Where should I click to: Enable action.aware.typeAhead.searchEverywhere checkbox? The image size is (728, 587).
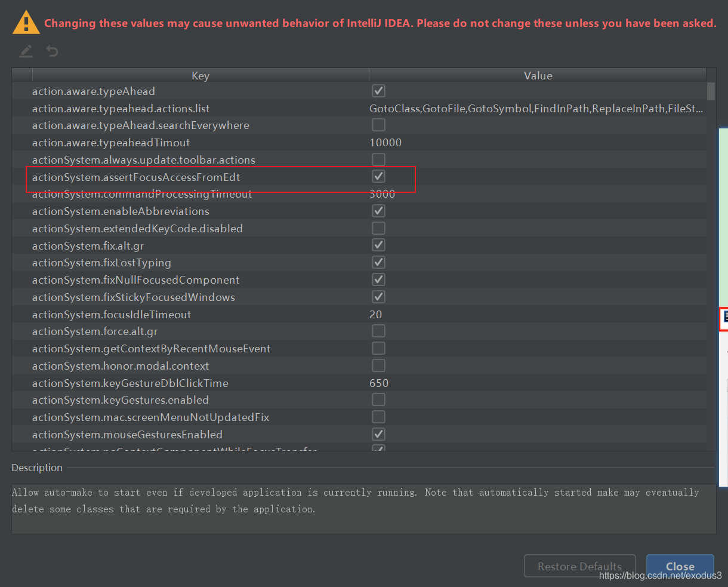pyautogui.click(x=378, y=125)
